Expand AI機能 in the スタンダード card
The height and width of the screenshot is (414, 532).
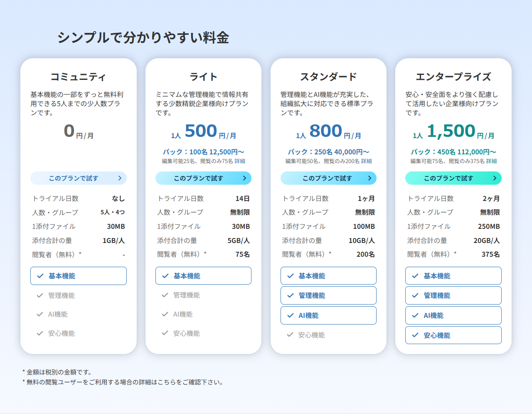pyautogui.click(x=328, y=315)
